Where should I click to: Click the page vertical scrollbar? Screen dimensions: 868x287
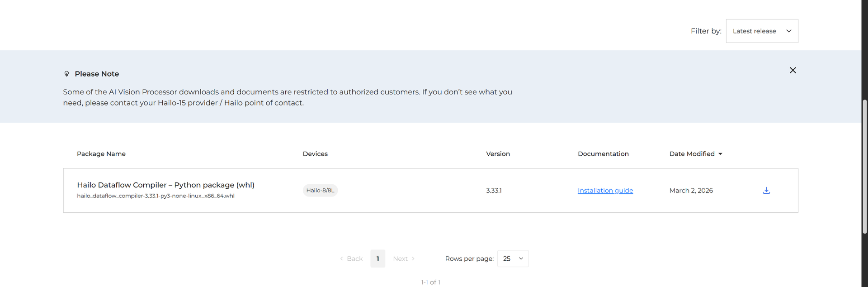[864, 167]
